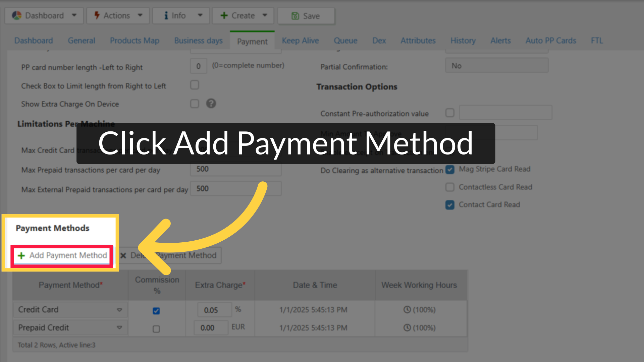Toggle Check Box to Limit length checkbox

click(195, 85)
